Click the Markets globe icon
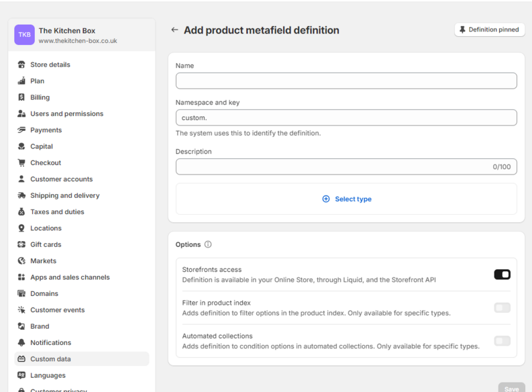Image resolution: width=532 pixels, height=392 pixels. pyautogui.click(x=21, y=260)
